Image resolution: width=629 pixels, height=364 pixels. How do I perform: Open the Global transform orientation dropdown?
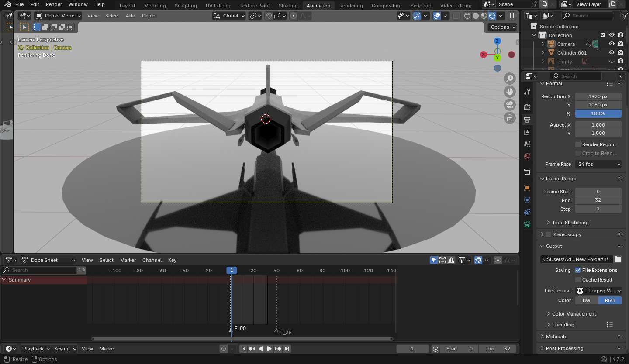[x=229, y=16]
